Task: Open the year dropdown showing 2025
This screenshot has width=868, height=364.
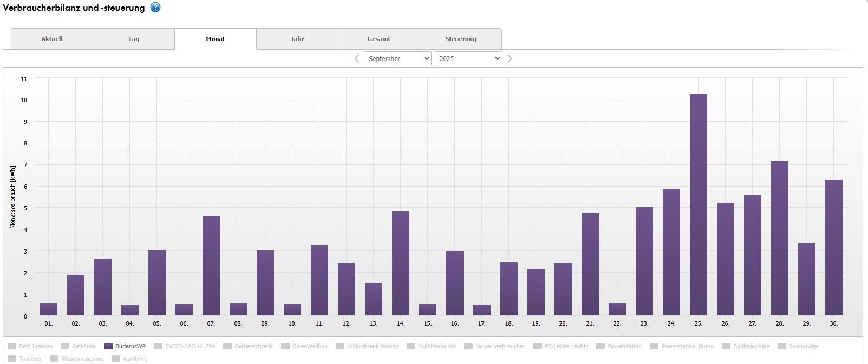Action: pyautogui.click(x=468, y=58)
